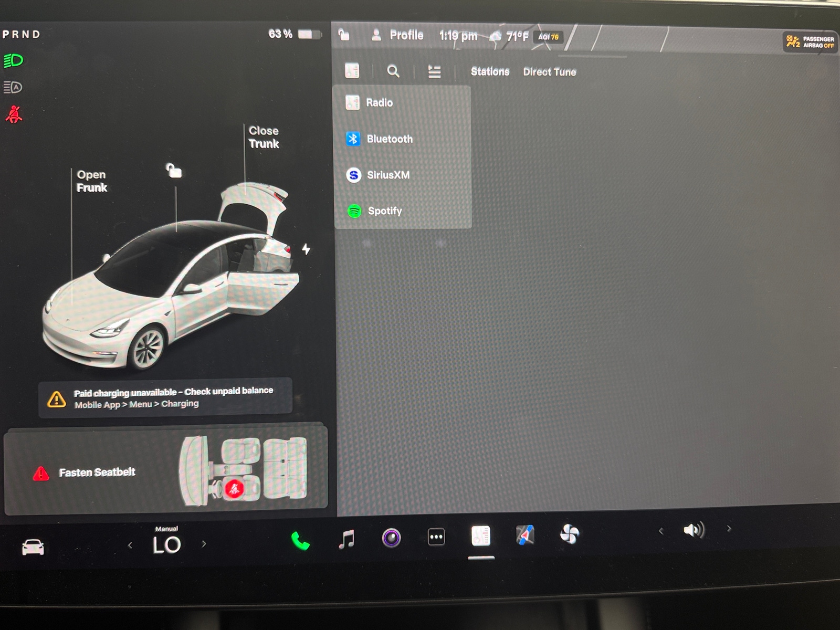Open climate fan controls in the dock
The image size is (840, 630).
tap(570, 535)
